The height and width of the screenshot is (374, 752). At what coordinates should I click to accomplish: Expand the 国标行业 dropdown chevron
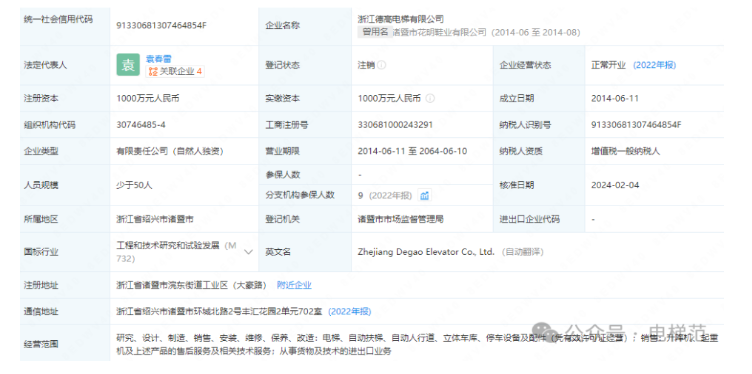(x=248, y=252)
